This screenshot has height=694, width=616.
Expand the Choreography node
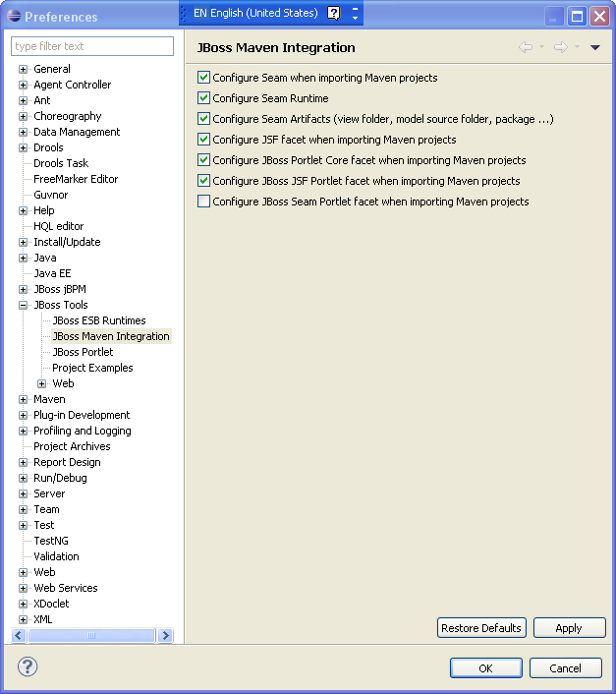point(23,116)
